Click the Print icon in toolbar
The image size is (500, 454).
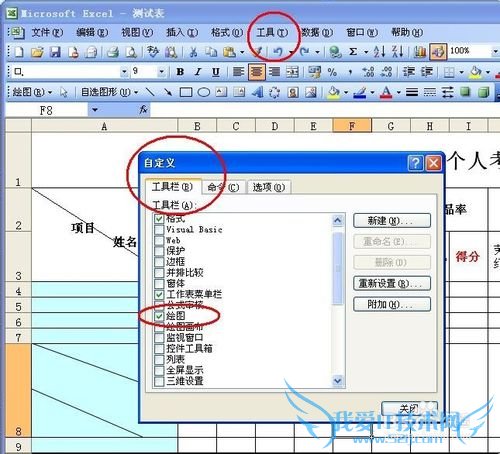point(113,52)
